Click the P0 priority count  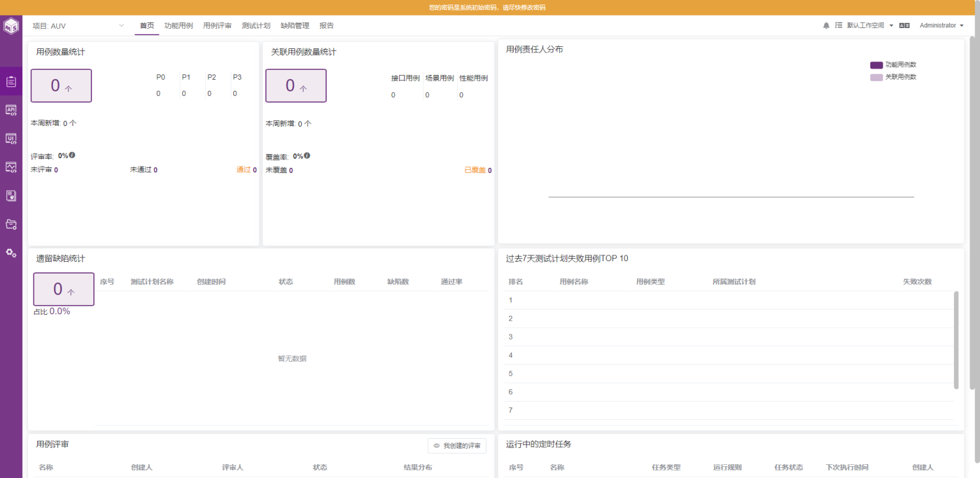(158, 93)
